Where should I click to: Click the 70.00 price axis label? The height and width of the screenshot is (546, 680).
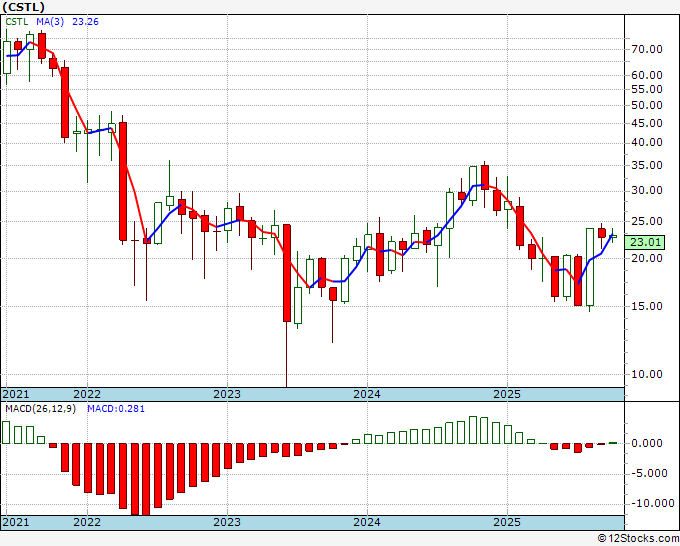[x=647, y=49]
